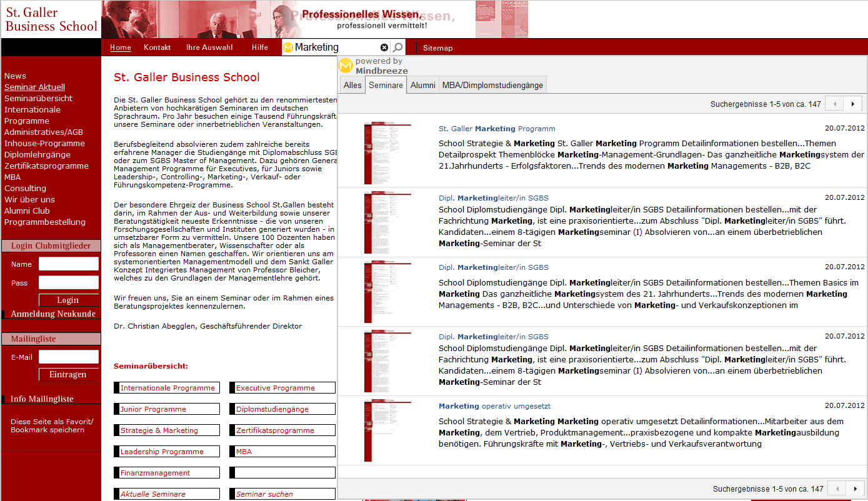Click the Mindbreeze logo in search box
868x501 pixels.
(288, 47)
